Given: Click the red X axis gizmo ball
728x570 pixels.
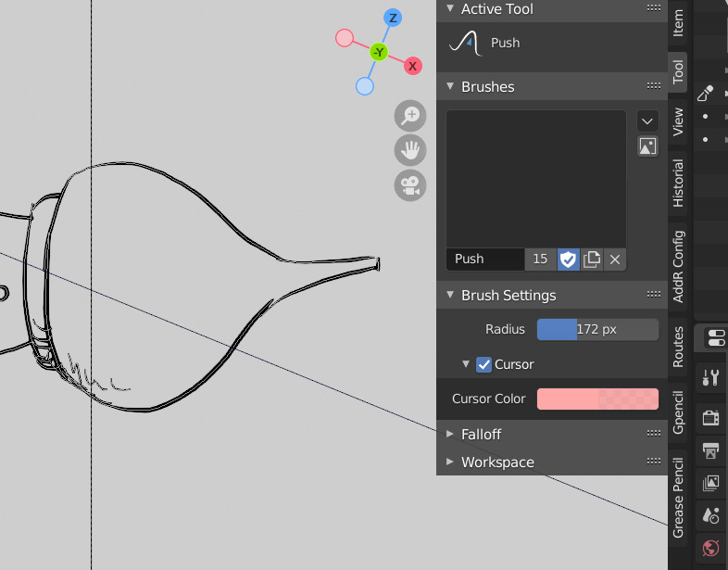Looking at the screenshot, I should (x=412, y=66).
